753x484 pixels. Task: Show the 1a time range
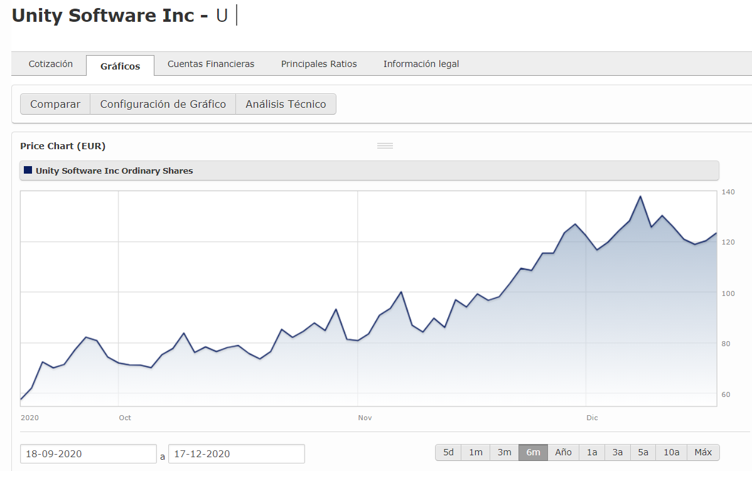[x=592, y=453]
